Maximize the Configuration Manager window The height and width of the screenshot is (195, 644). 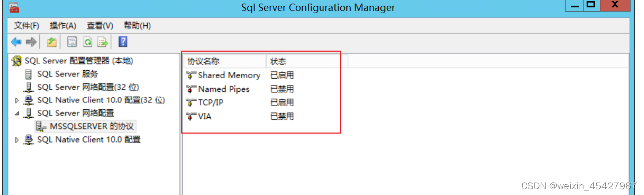click(591, 5)
